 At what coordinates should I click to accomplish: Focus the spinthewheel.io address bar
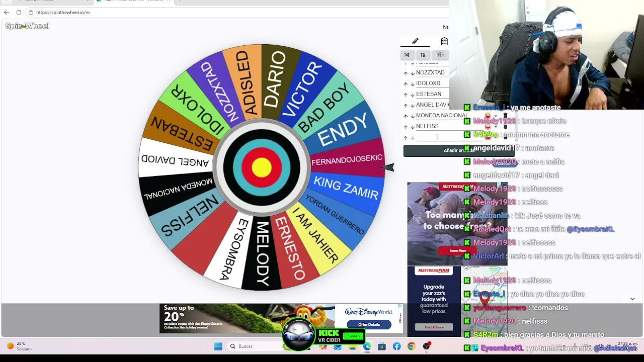pyautogui.click(x=236, y=12)
